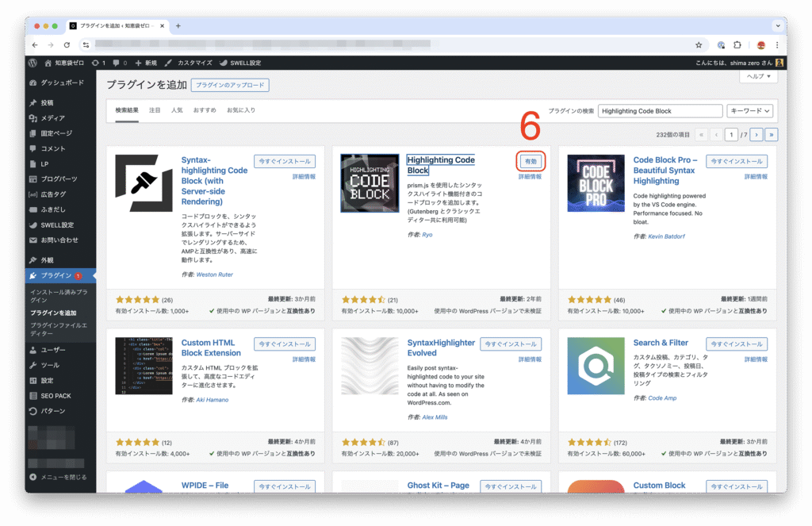Open the 外観 appearance menu
The image size is (812, 526).
coord(60,260)
